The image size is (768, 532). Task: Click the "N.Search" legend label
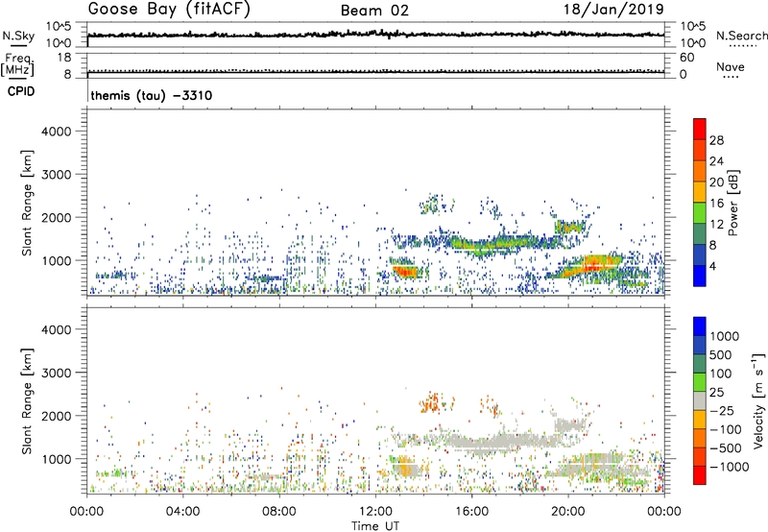[741, 36]
